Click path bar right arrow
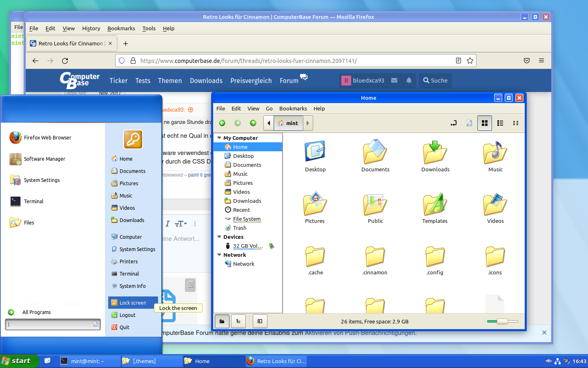Screen dimensions: 588x368 308,123
